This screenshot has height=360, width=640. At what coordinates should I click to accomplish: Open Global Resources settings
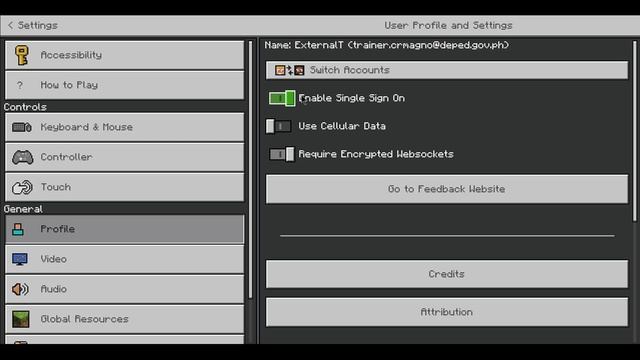124,319
